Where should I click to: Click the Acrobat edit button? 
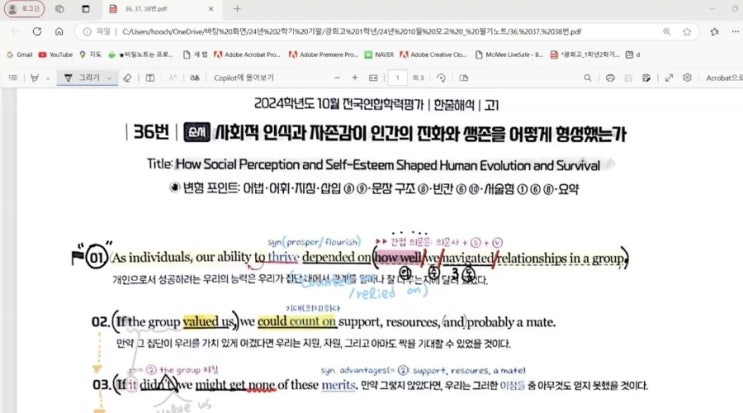[x=724, y=78]
